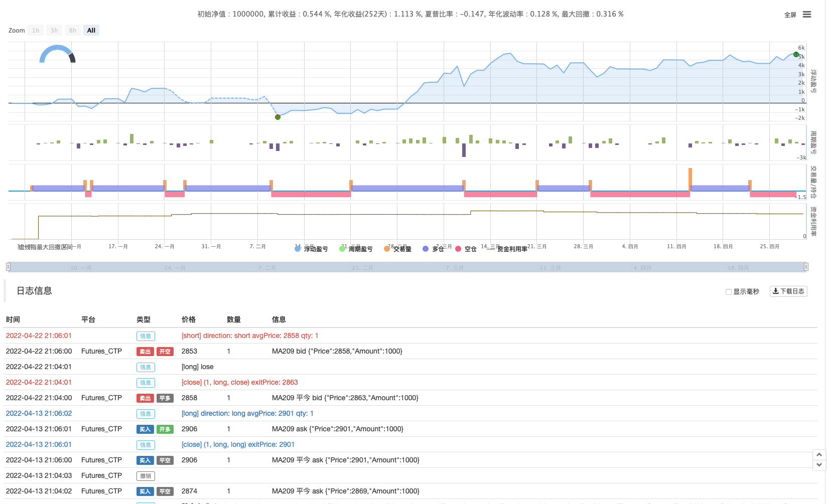827x504 pixels.
Task: Set zoom range to 1h
Action: (36, 31)
